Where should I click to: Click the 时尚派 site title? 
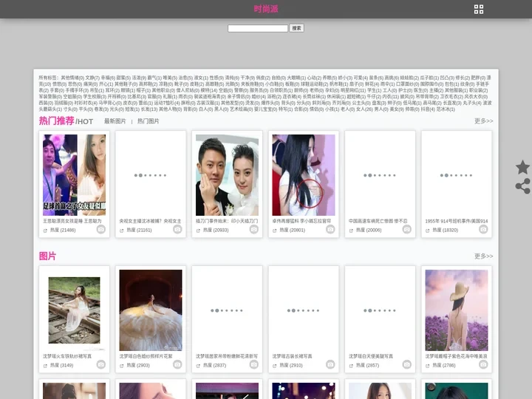click(x=266, y=9)
